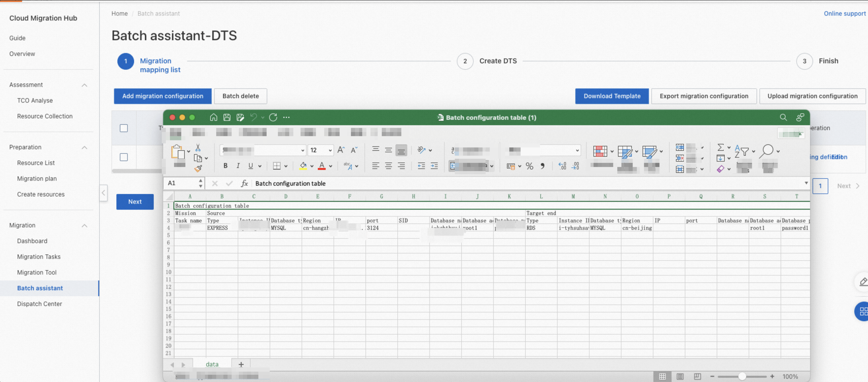Screen dimensions: 868x382
Task: Click the Excel home icon
Action: click(213, 117)
